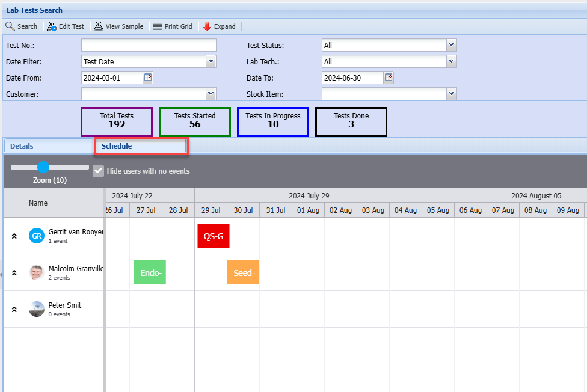Click the Tests Started count box
Image resolution: width=587 pixels, height=392 pixels.
(x=195, y=121)
